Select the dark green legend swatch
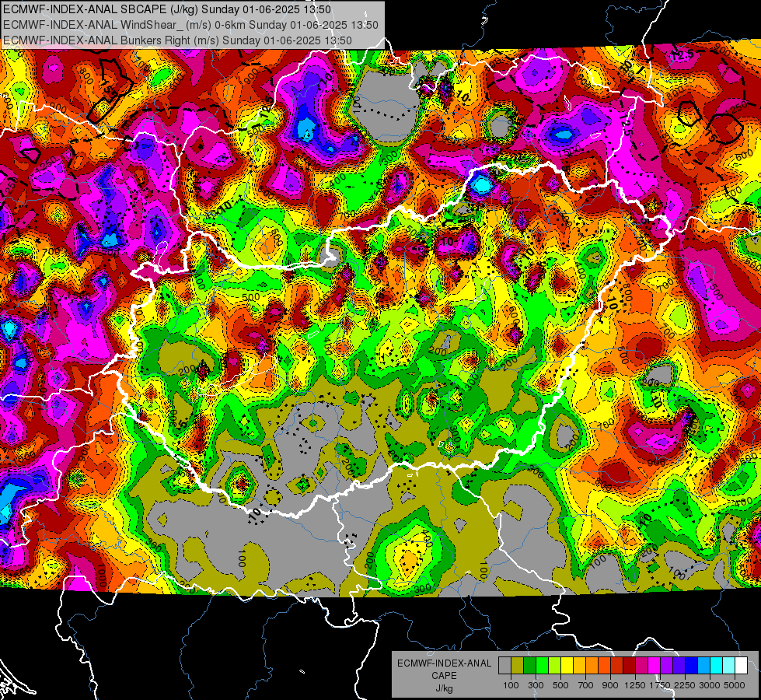761x700 pixels. pyautogui.click(x=529, y=666)
